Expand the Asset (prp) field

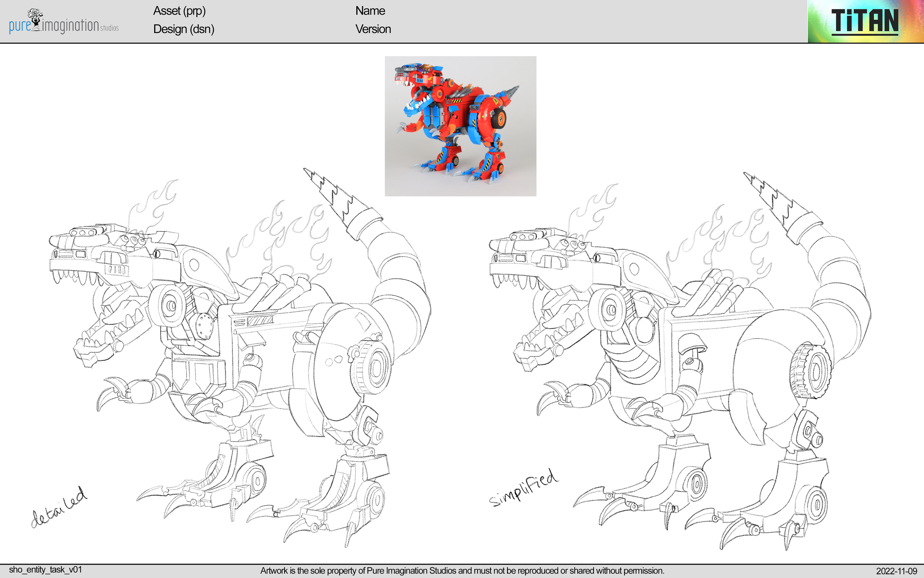click(x=180, y=11)
